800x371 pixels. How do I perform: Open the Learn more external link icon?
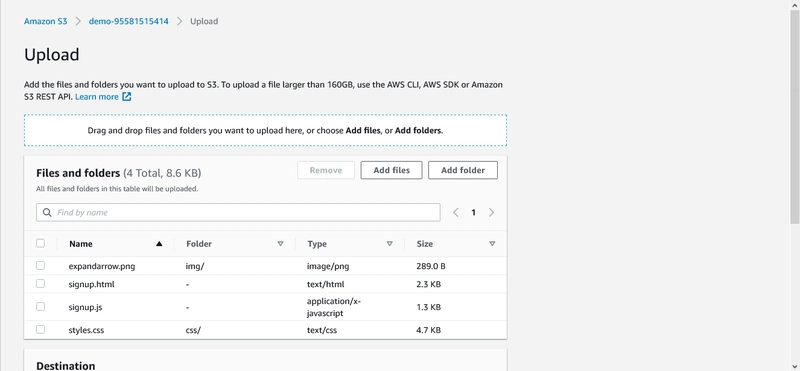coord(127,96)
